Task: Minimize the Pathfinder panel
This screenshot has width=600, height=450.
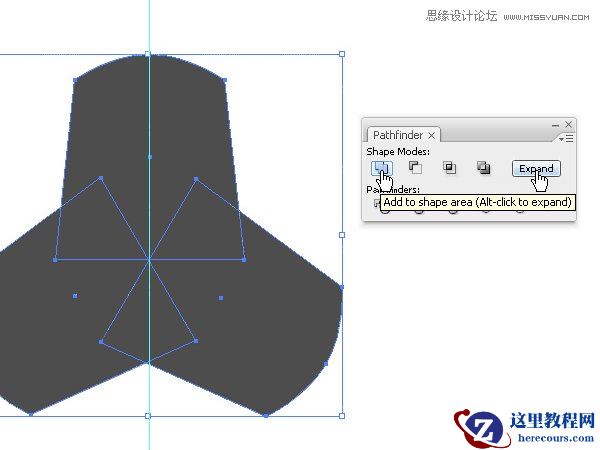Action: [555, 125]
